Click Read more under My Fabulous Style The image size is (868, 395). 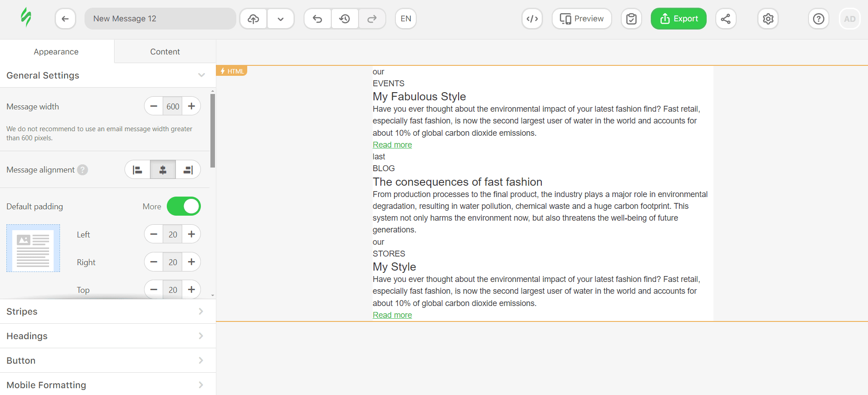pyautogui.click(x=392, y=145)
